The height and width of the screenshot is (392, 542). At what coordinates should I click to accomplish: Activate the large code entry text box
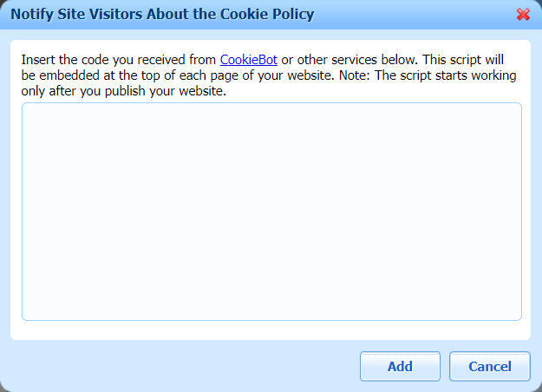271,212
